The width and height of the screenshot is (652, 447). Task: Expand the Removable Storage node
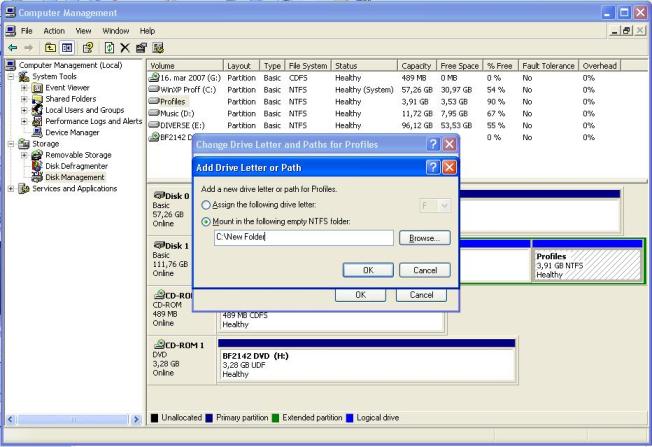click(24, 155)
